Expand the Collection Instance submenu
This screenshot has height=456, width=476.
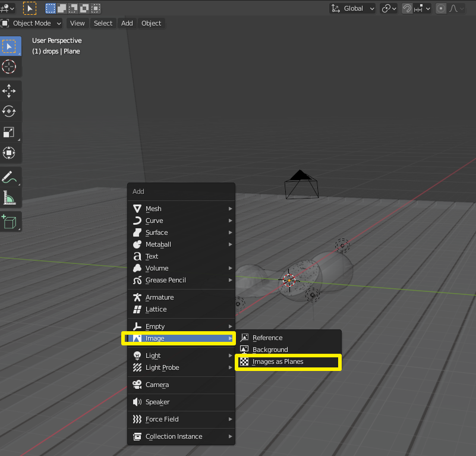(181, 436)
